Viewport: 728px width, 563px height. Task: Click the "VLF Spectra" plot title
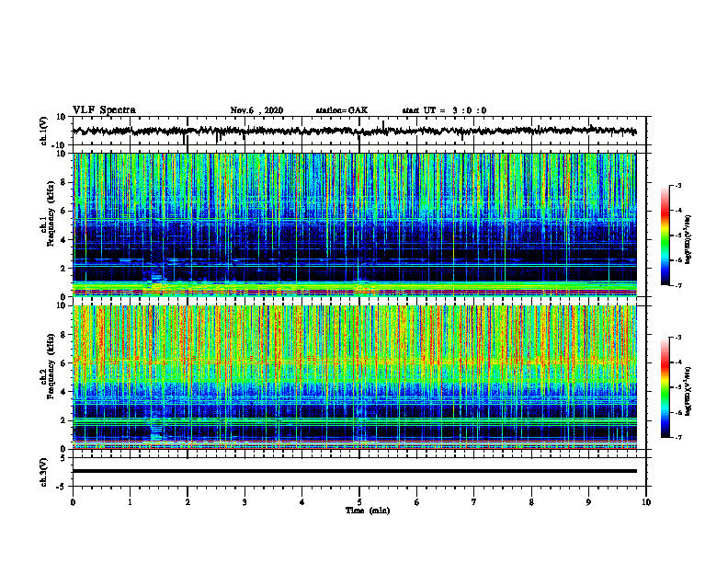(104, 109)
